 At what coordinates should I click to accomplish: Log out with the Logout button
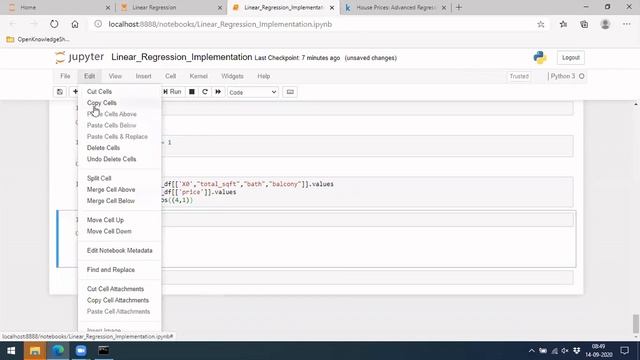tap(571, 58)
